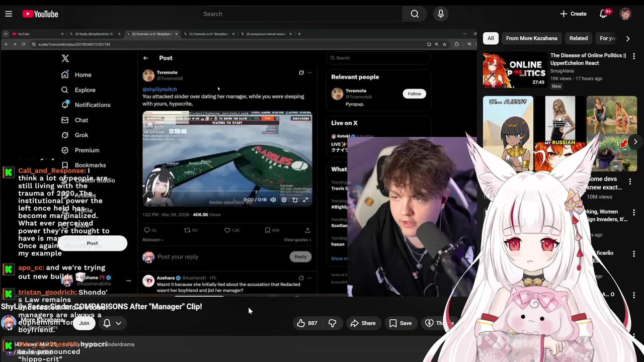
Task: Start voice search with the microphone
Action: click(441, 14)
